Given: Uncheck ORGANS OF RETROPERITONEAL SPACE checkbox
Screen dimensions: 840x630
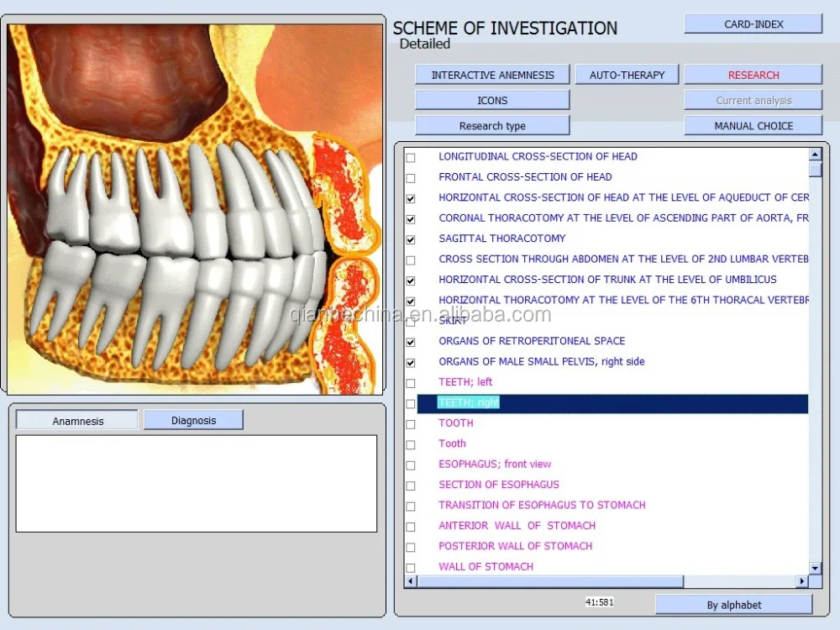Looking at the screenshot, I should point(411,342).
